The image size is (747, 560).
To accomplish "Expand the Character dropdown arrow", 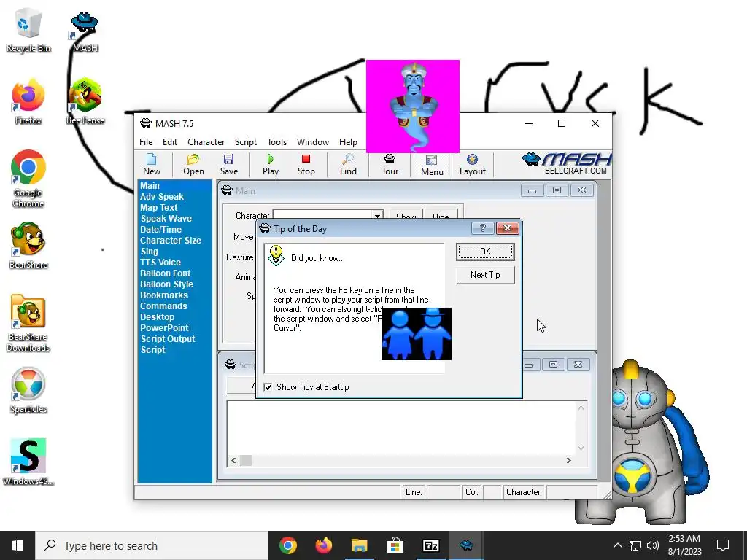I will point(377,215).
